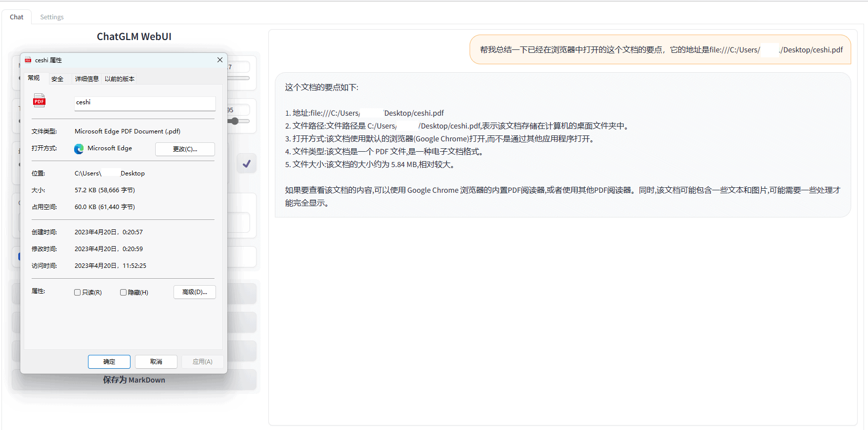Viewport: 868px width, 430px height.
Task: Click the 保存为 MarkDown button
Action: [134, 380]
